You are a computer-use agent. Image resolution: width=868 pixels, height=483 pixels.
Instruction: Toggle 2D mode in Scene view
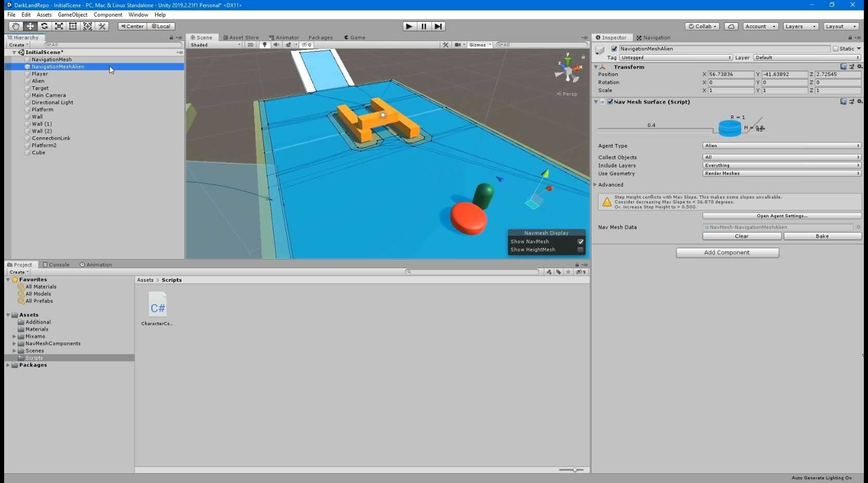pos(250,45)
